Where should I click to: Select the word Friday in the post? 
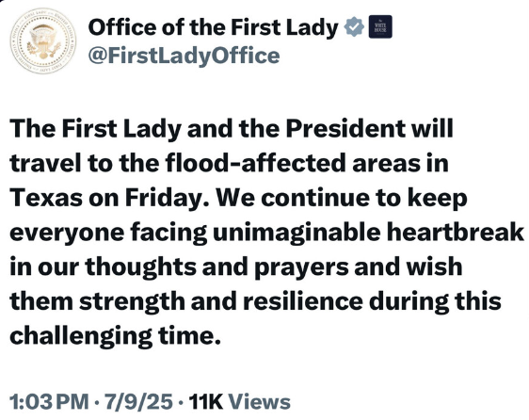point(163,199)
